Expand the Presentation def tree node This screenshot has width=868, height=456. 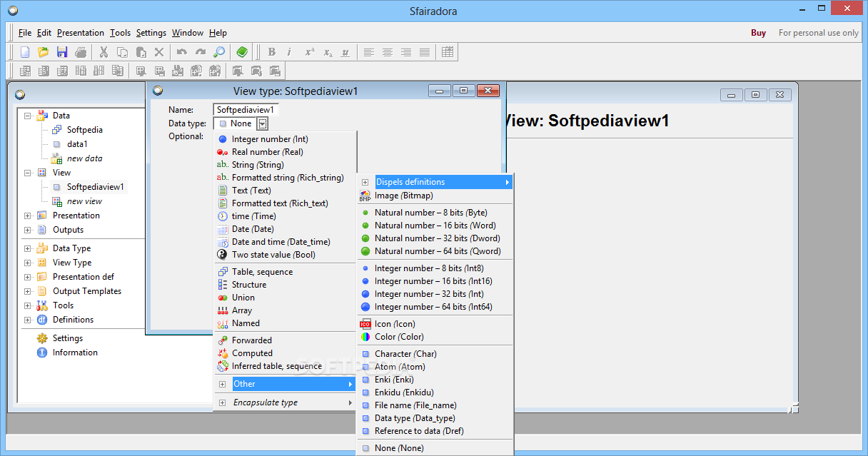click(x=28, y=277)
